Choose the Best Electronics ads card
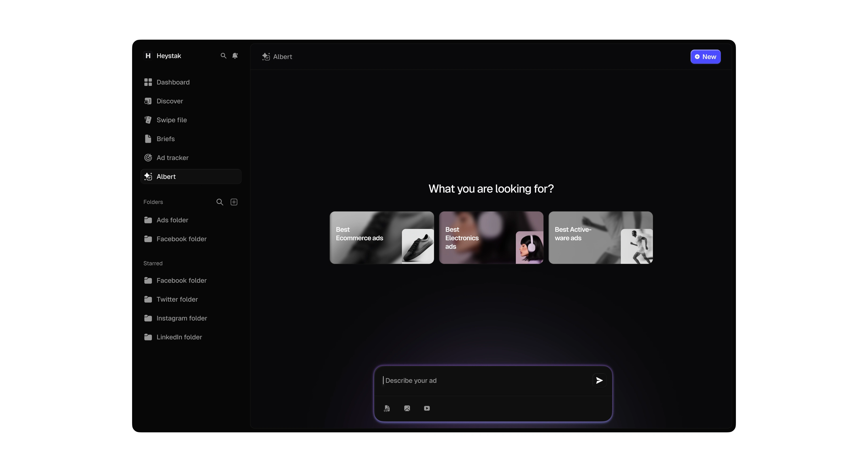This screenshot has width=868, height=472. point(491,238)
